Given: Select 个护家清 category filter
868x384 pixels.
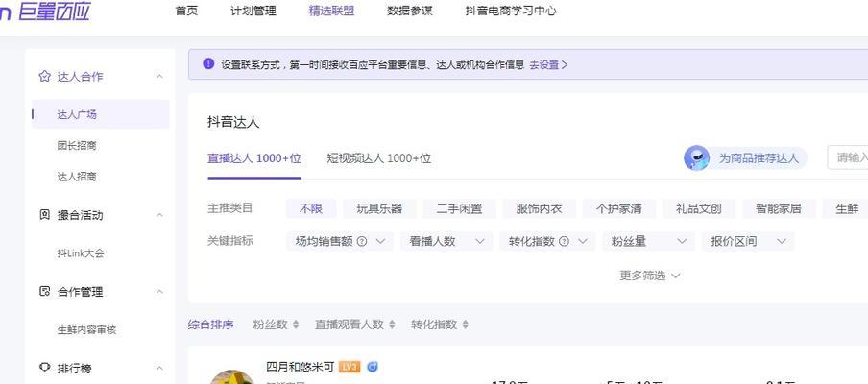Looking at the screenshot, I should click(619, 208).
